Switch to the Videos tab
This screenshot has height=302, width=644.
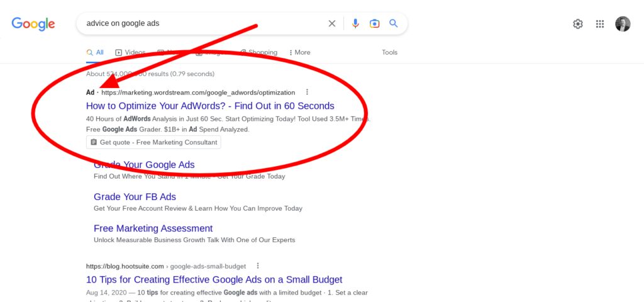[131, 53]
